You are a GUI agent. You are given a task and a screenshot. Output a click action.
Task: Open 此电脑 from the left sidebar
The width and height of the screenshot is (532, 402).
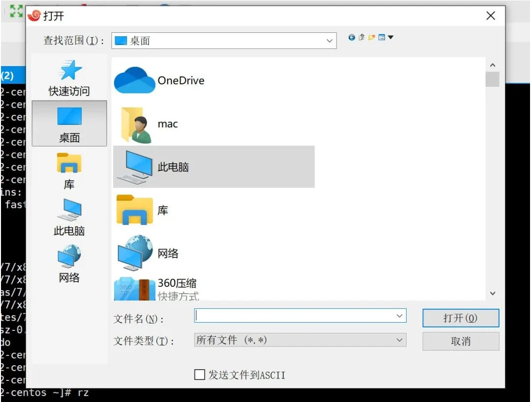(69, 218)
